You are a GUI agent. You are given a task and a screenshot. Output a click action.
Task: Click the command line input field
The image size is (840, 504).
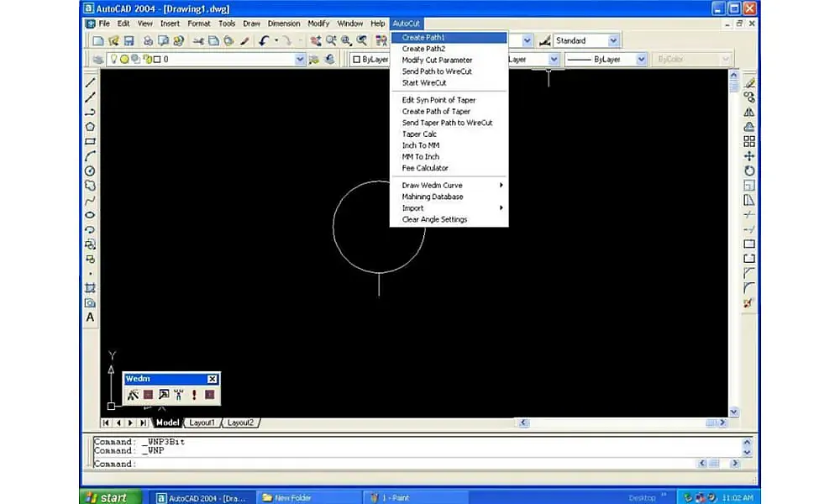394,464
